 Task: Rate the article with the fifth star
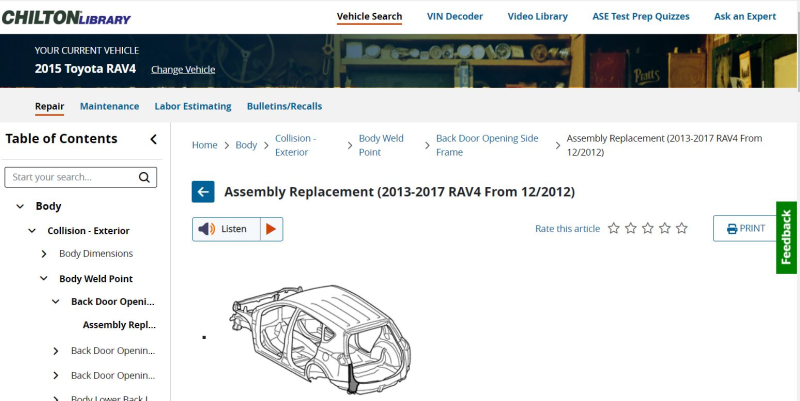click(682, 228)
